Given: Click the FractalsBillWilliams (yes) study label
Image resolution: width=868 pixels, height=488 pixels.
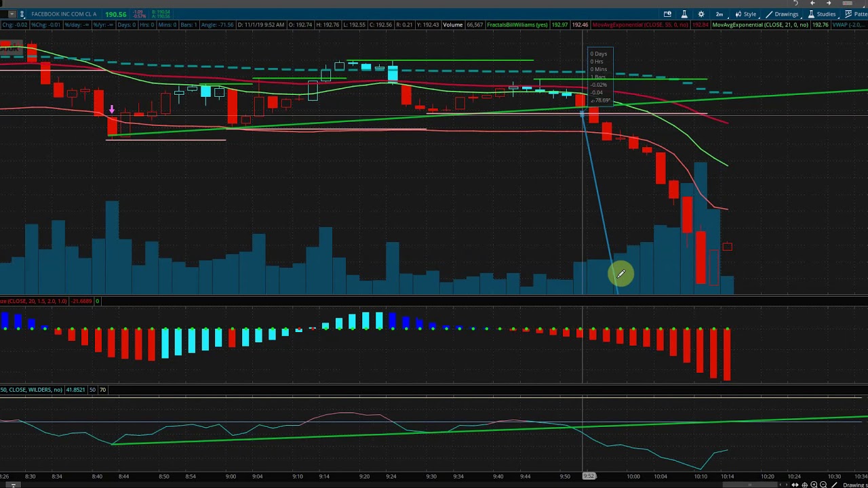Looking at the screenshot, I should [517, 25].
